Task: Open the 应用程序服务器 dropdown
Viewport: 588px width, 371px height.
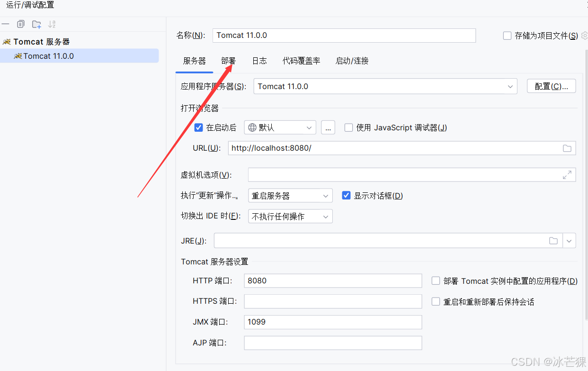Action: pyautogui.click(x=510, y=86)
